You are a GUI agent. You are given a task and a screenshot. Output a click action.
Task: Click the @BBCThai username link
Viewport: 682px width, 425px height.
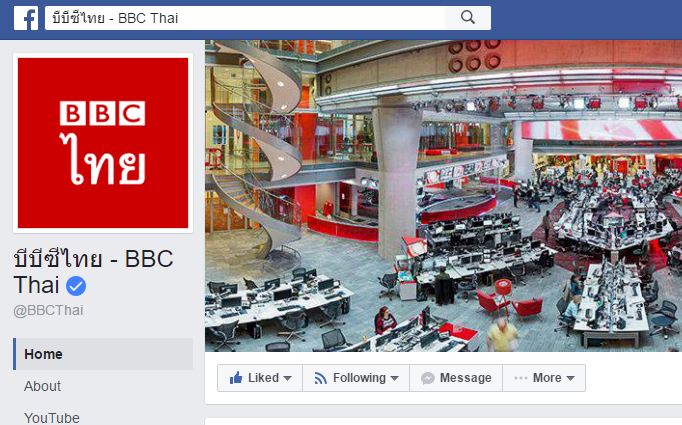pyautogui.click(x=48, y=311)
